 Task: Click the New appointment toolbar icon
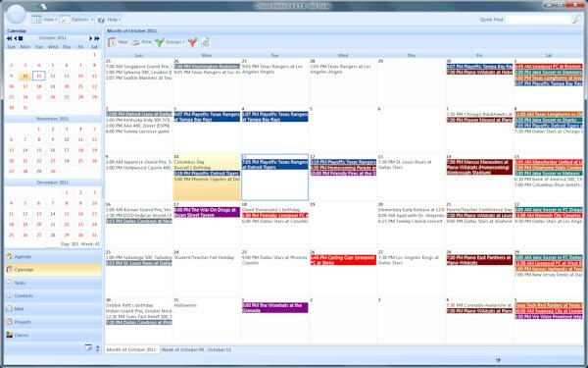click(x=112, y=42)
